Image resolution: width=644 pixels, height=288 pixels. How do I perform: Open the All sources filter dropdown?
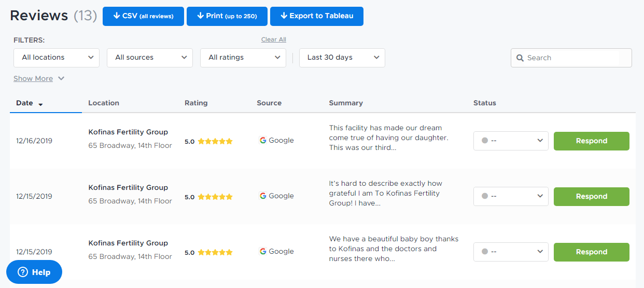(x=150, y=58)
